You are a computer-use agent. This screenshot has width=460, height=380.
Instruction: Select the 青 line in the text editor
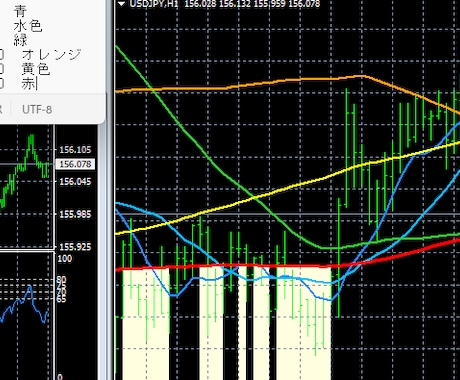tap(20, 11)
